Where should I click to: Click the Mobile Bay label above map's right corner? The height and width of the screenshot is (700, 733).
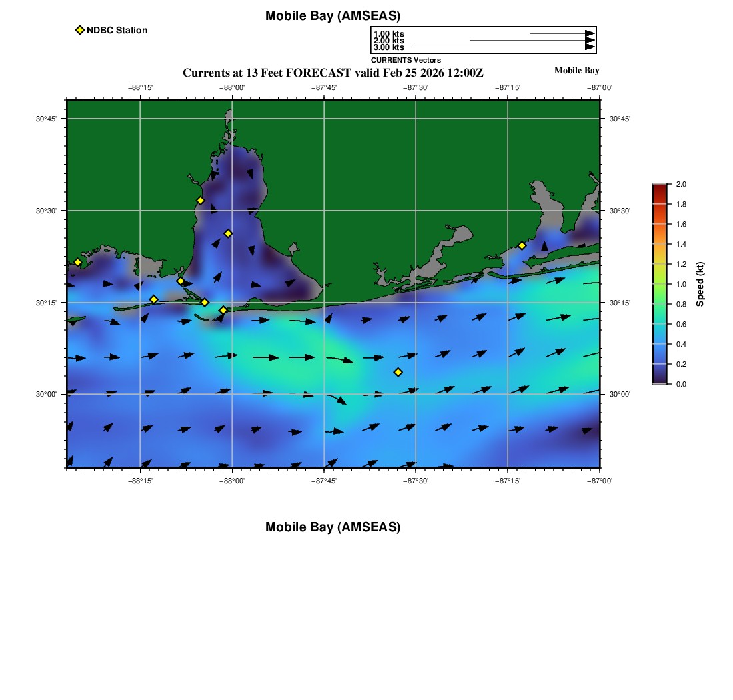click(576, 71)
